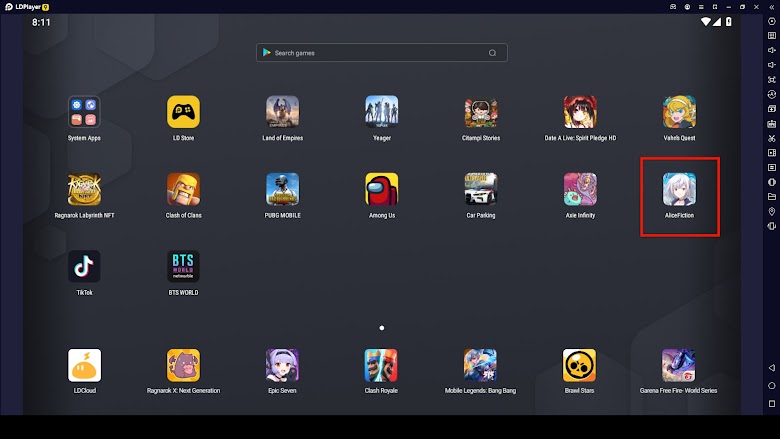
Task: Click the install APK sidebar icon
Action: 772,123
